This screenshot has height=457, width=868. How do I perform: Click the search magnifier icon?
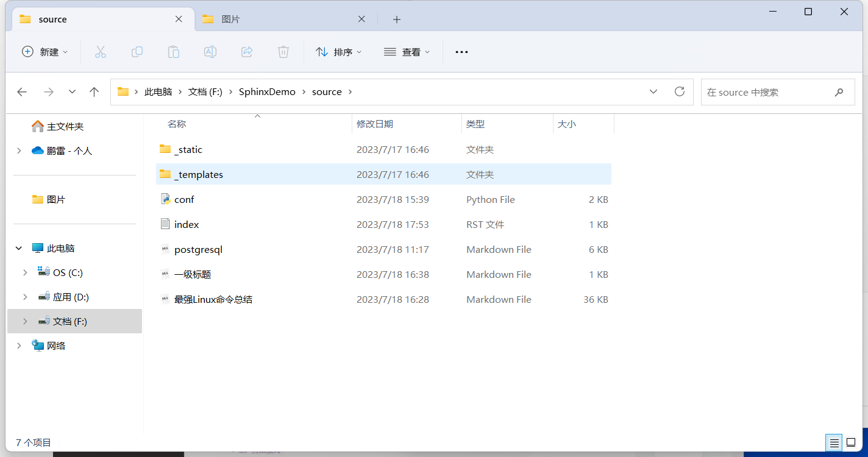point(839,93)
